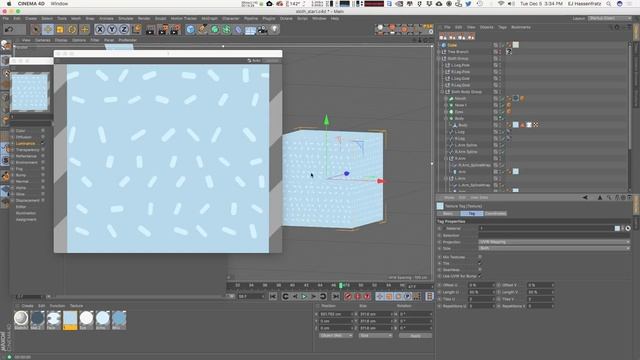Click Go to Start of animation button
The image size is (640, 360).
pyautogui.click(x=273, y=296)
